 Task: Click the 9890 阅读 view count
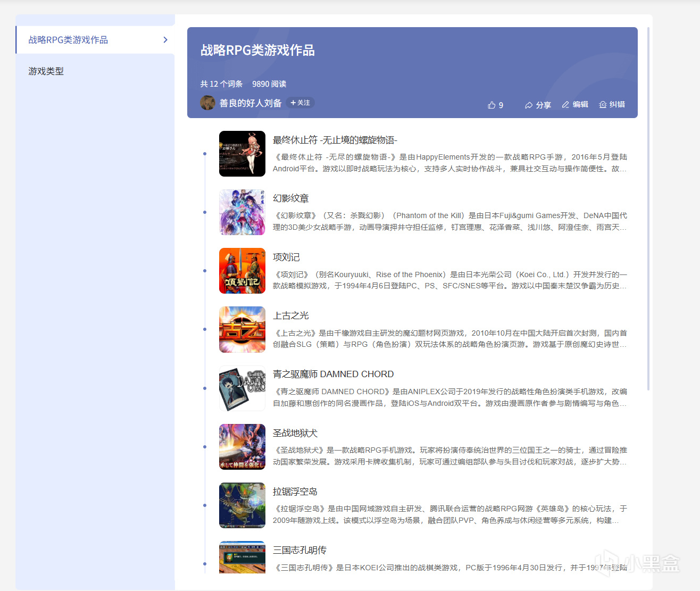(269, 84)
